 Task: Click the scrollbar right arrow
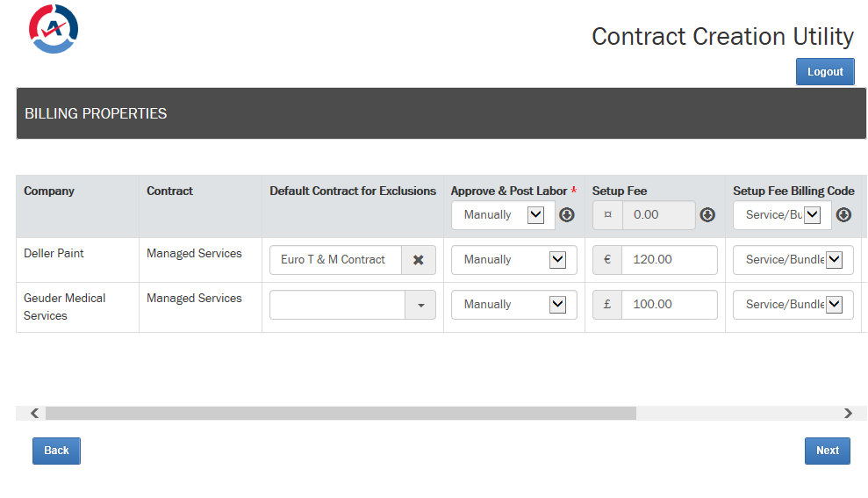tap(848, 414)
